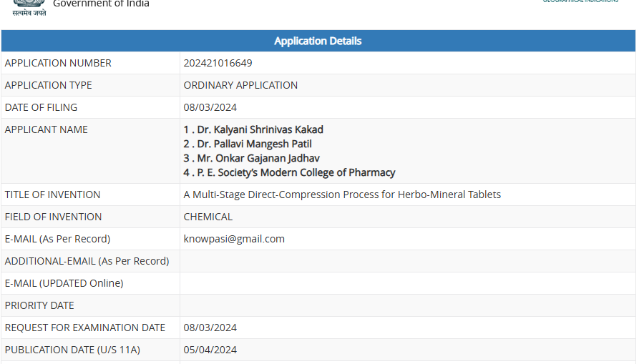The height and width of the screenshot is (364, 639).
Task: Click the 'Government of India' header text
Action: point(101,4)
